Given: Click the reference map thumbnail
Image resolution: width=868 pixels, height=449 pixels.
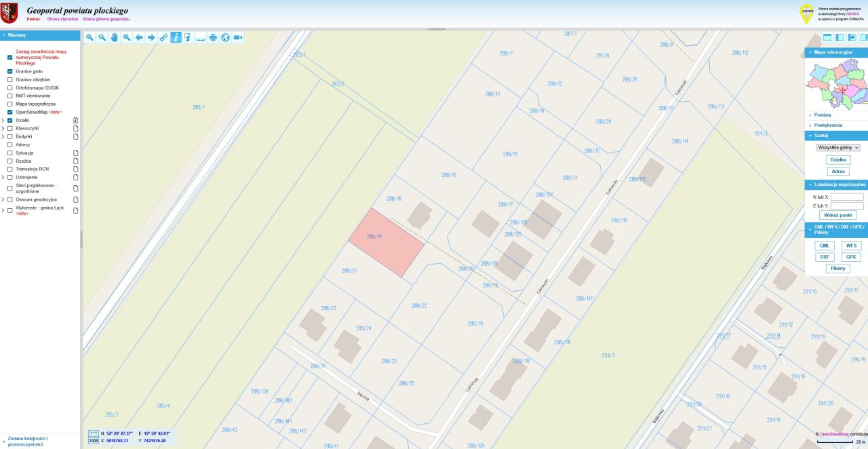Looking at the screenshot, I should point(837,83).
